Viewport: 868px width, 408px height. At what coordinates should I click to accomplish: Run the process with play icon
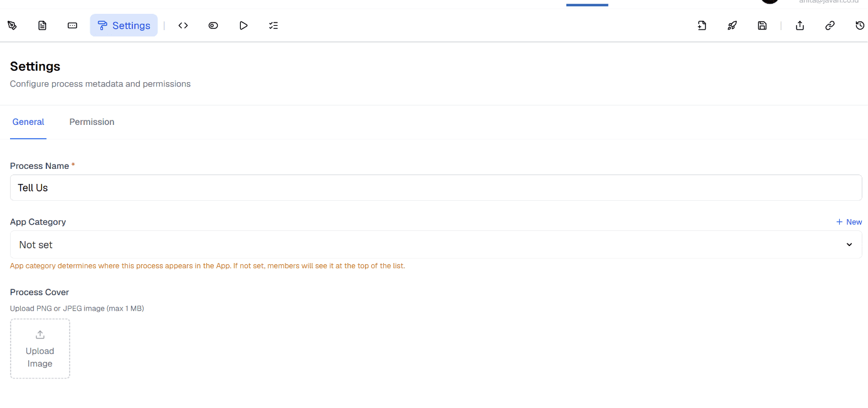pyautogui.click(x=243, y=26)
